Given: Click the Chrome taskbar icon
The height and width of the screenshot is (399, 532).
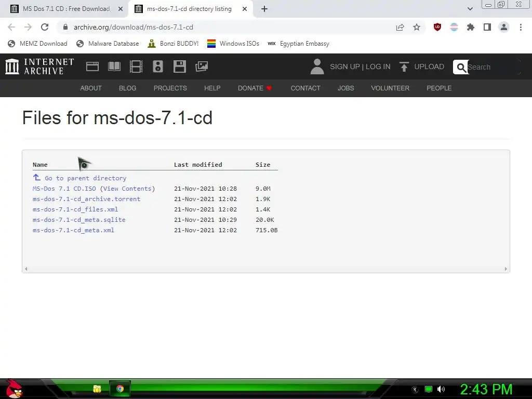Looking at the screenshot, I should coord(120,389).
